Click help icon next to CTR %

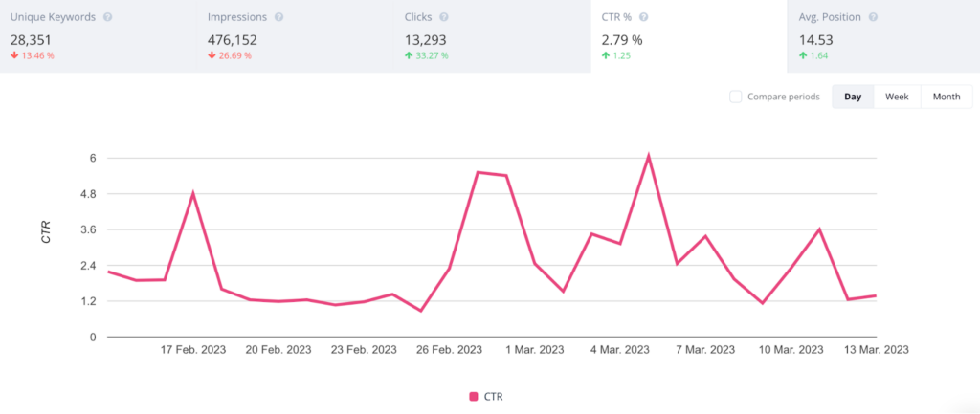[644, 18]
